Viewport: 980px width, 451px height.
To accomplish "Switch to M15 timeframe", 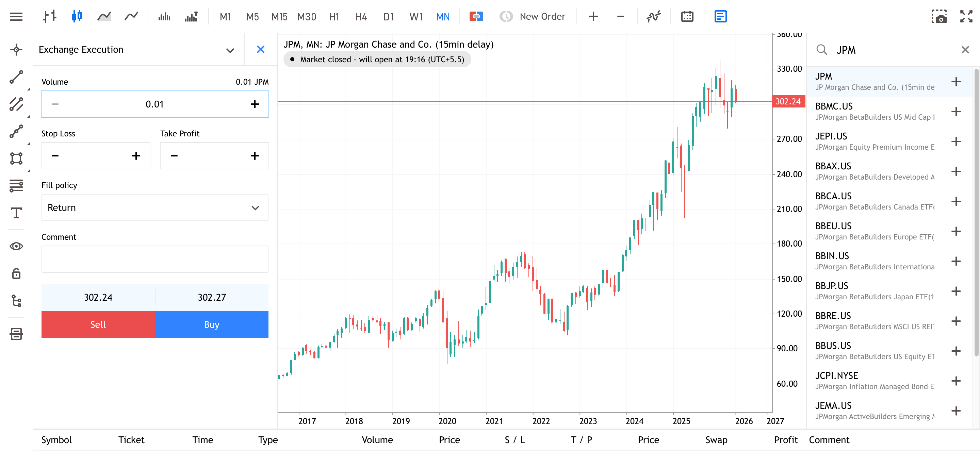I will (x=279, y=17).
